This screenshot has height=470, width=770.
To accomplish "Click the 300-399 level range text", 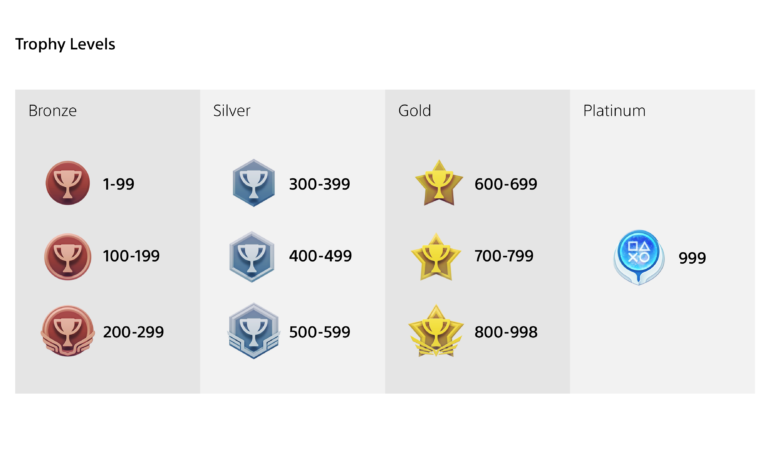I will click(320, 184).
